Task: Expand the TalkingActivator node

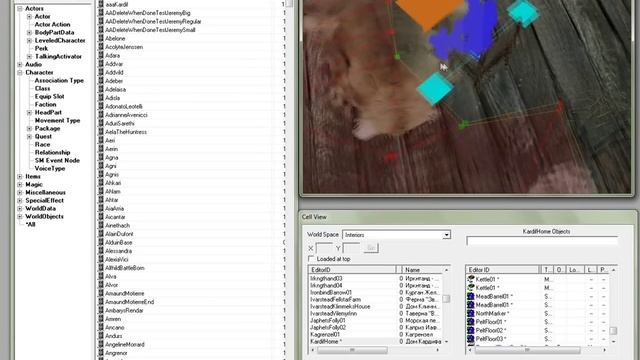Action: tap(29, 57)
